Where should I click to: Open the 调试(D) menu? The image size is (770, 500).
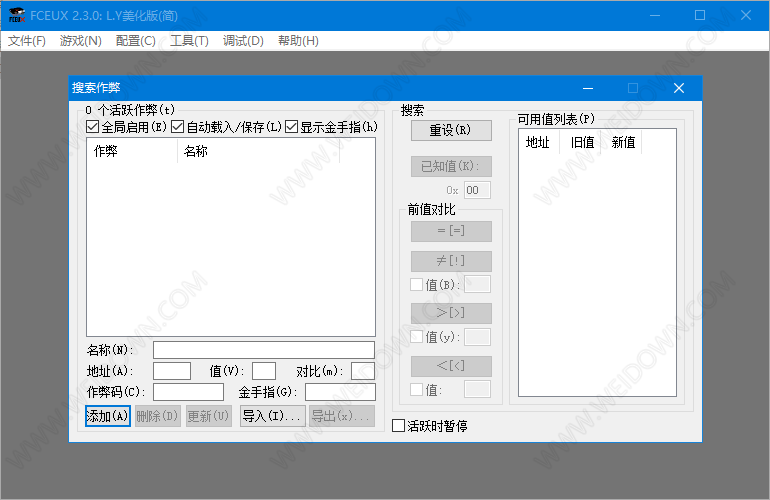click(x=243, y=41)
